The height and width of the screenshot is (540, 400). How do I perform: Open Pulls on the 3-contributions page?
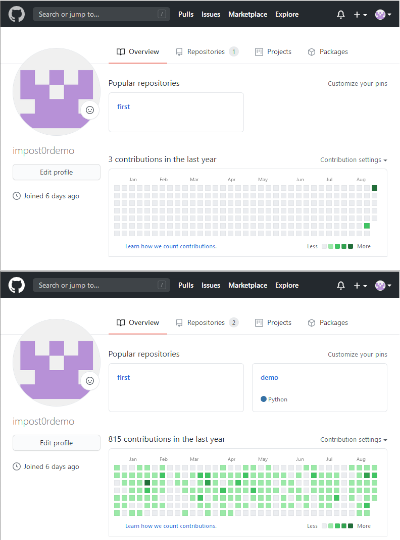186,14
